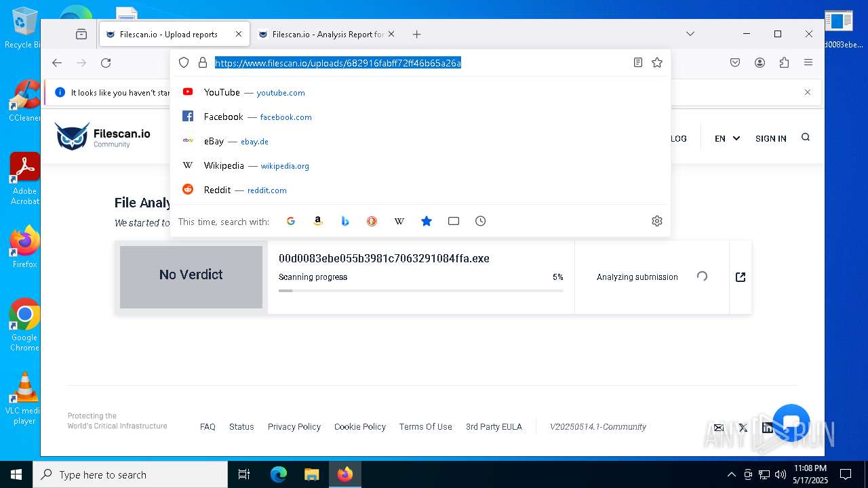This screenshot has width=868, height=488.
Task: Open the Cookie Policy footer link
Action: pyautogui.click(x=360, y=427)
